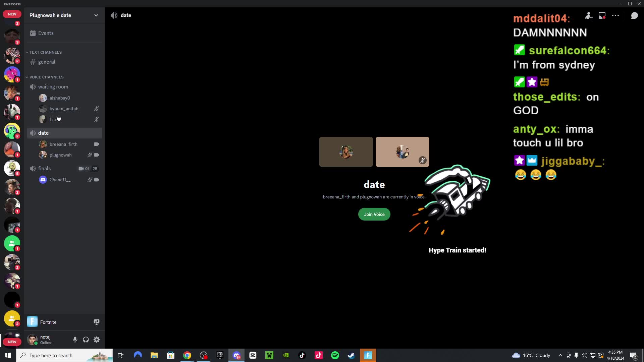Open the Minecraft taskbar icon
Screen dimensions: 644x362
[x=269, y=355]
